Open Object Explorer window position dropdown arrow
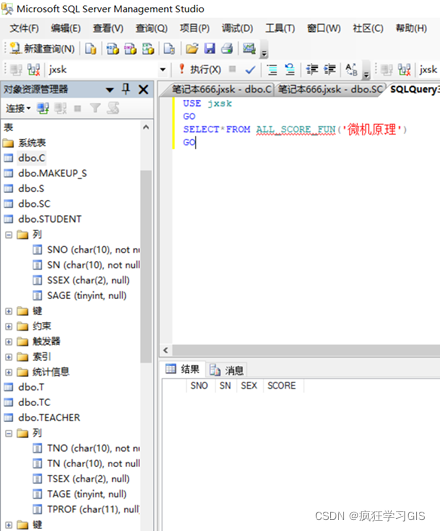The height and width of the screenshot is (531, 440). tap(109, 90)
